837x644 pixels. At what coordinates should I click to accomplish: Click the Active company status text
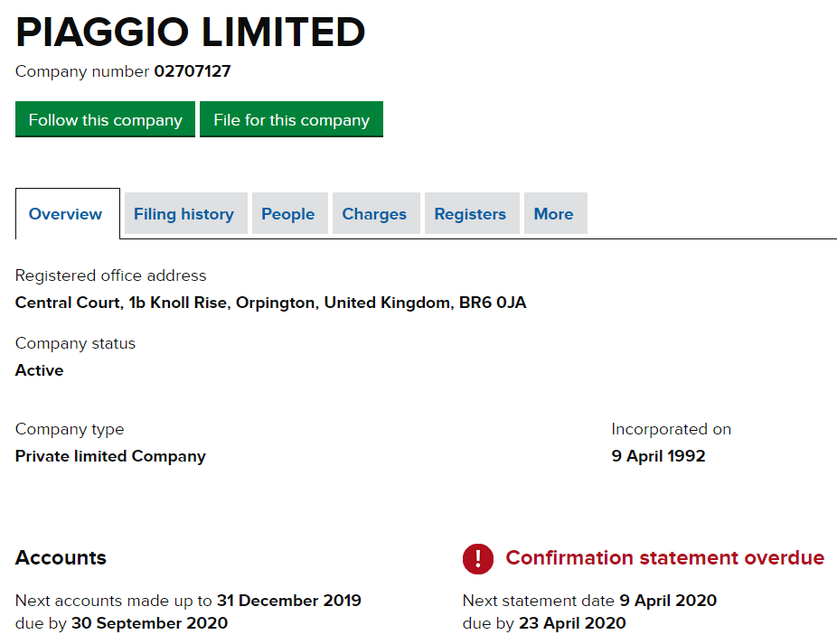click(x=40, y=370)
